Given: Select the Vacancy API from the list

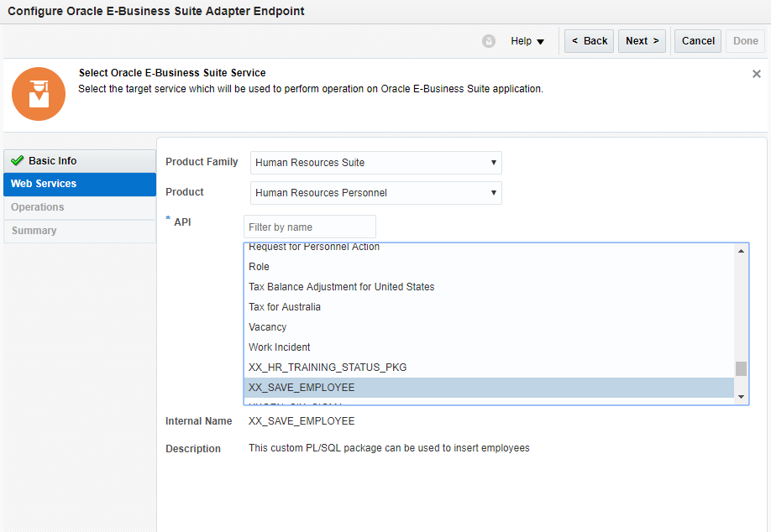Looking at the screenshot, I should click(x=268, y=327).
